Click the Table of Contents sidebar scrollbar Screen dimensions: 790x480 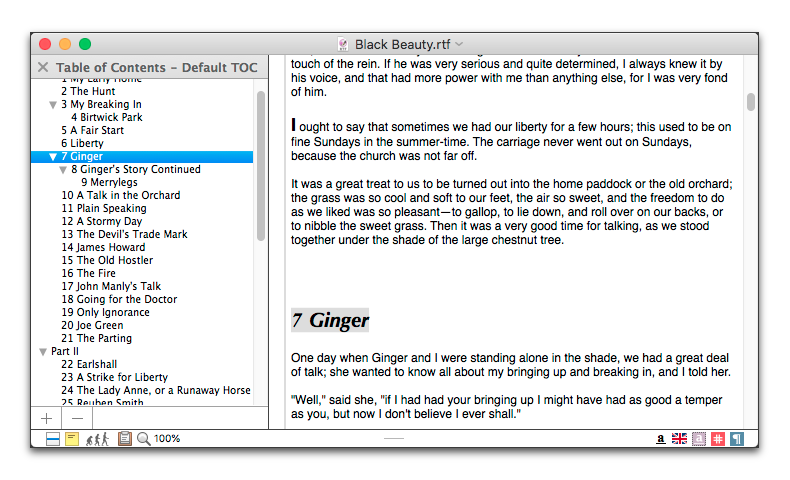[x=260, y=166]
